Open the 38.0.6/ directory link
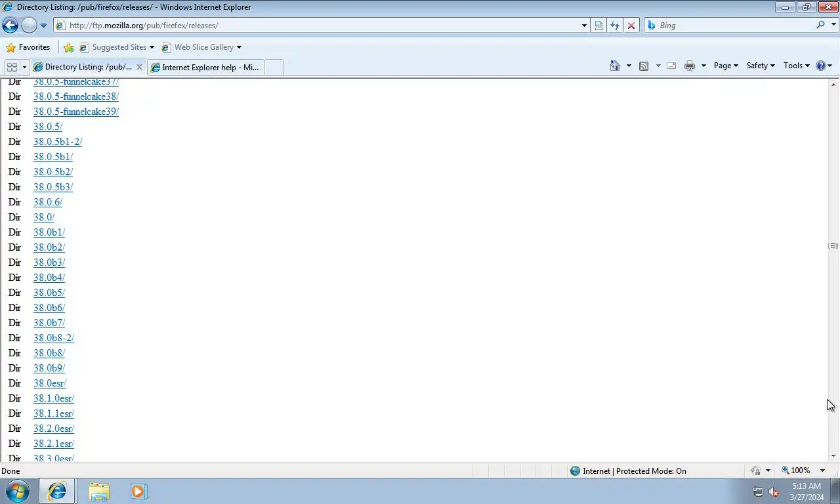 48,202
